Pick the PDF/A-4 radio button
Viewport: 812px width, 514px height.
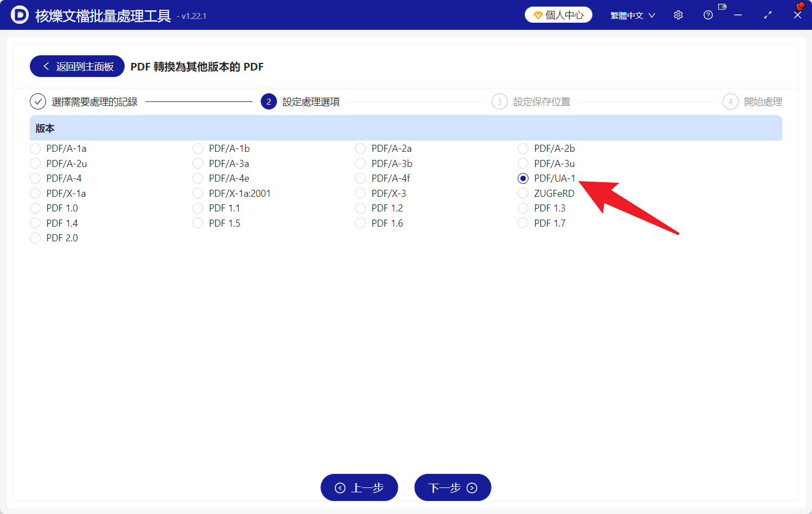[35, 178]
